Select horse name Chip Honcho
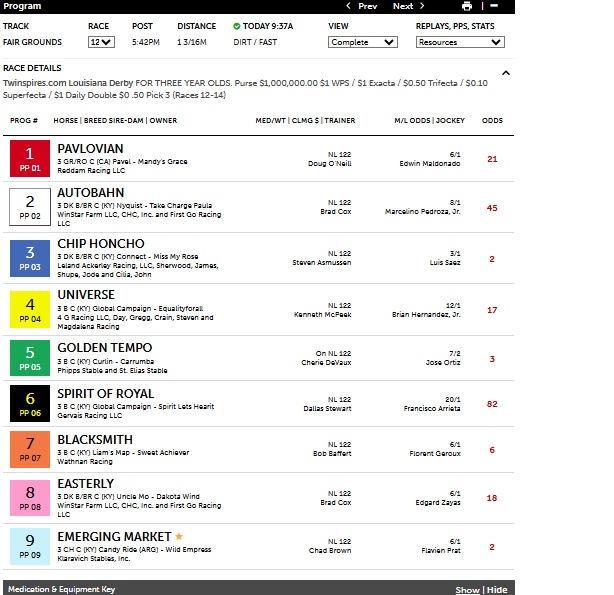 (101, 244)
